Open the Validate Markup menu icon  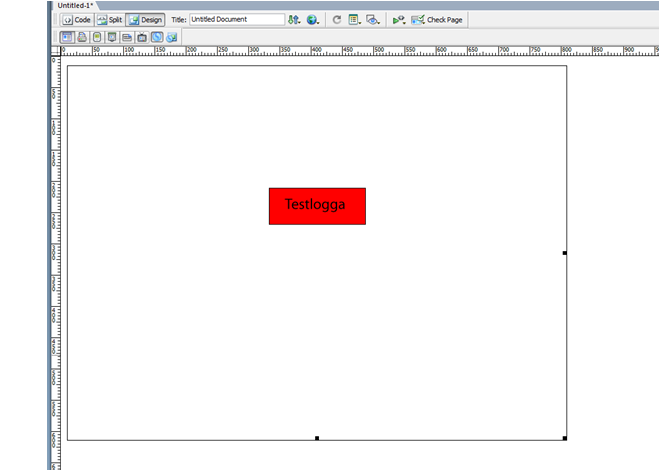tap(399, 20)
